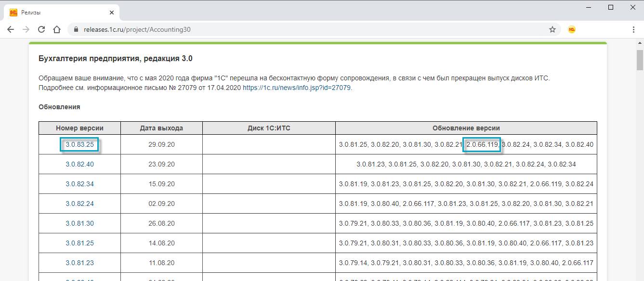The height and width of the screenshot is (281, 644).
Task: Select the release date 11.08.20
Action: point(161,263)
